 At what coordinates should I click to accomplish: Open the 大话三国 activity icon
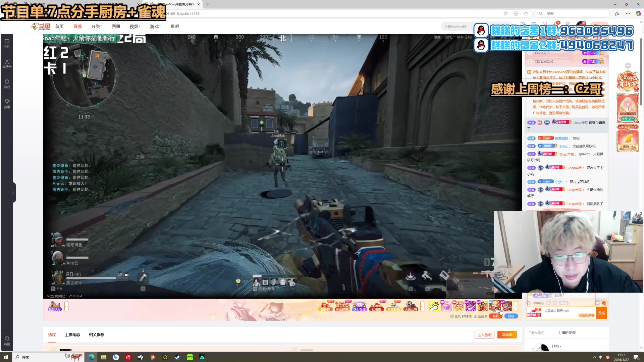[411, 306]
